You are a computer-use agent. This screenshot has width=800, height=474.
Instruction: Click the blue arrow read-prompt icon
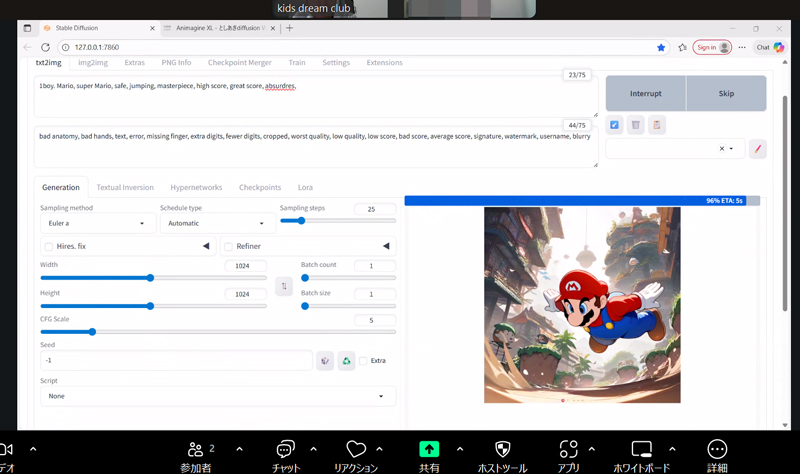614,125
